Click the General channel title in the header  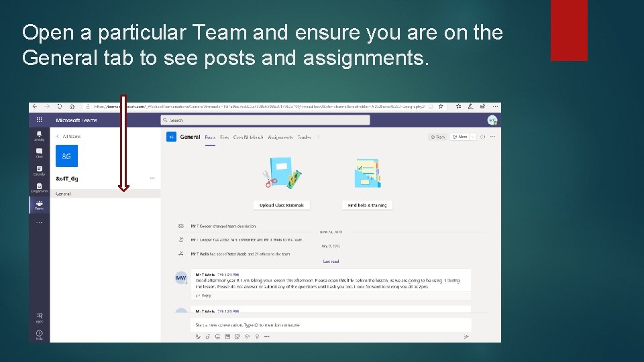click(190, 137)
